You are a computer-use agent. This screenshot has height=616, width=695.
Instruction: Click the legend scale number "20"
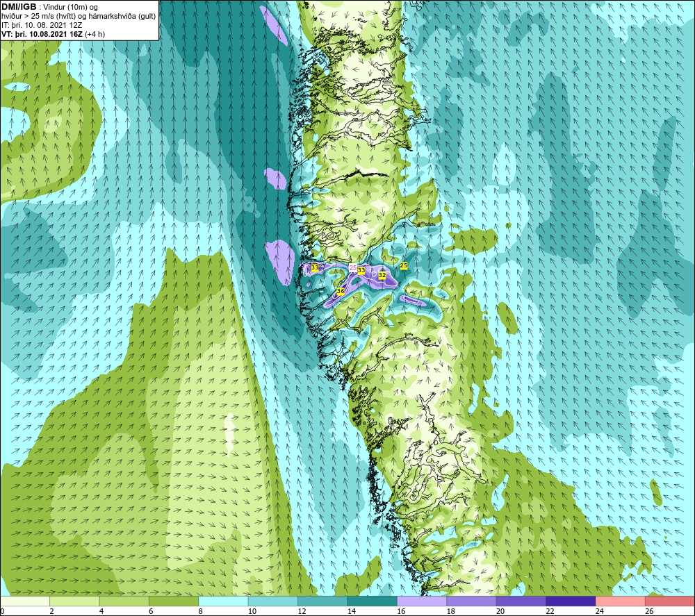coord(500,611)
